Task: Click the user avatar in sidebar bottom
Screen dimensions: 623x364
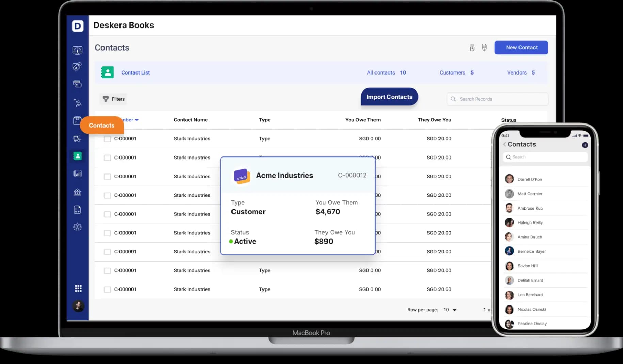Action: coord(78,306)
